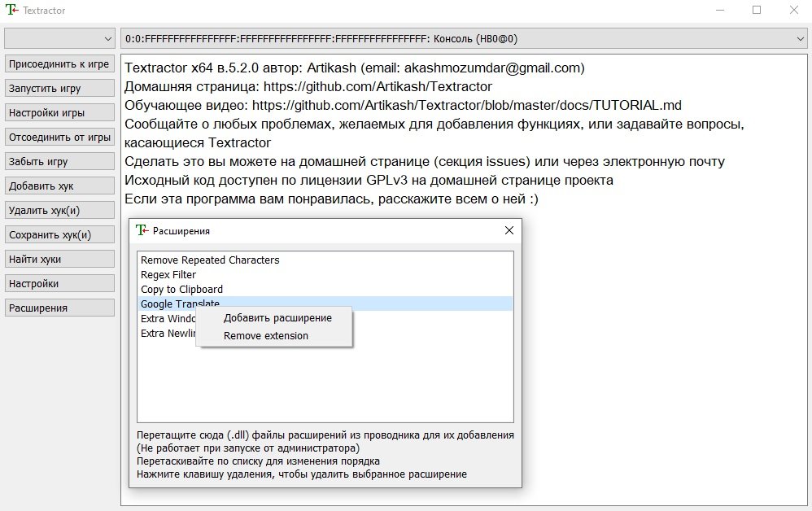Click Сохранить хук(и) button

click(x=59, y=234)
